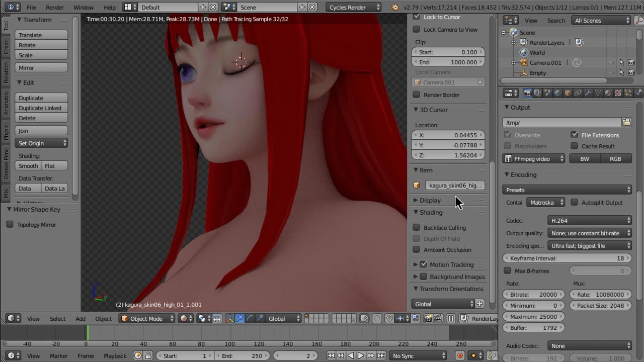Click the timeline record button
The height and width of the screenshot is (362, 644).
tap(459, 355)
